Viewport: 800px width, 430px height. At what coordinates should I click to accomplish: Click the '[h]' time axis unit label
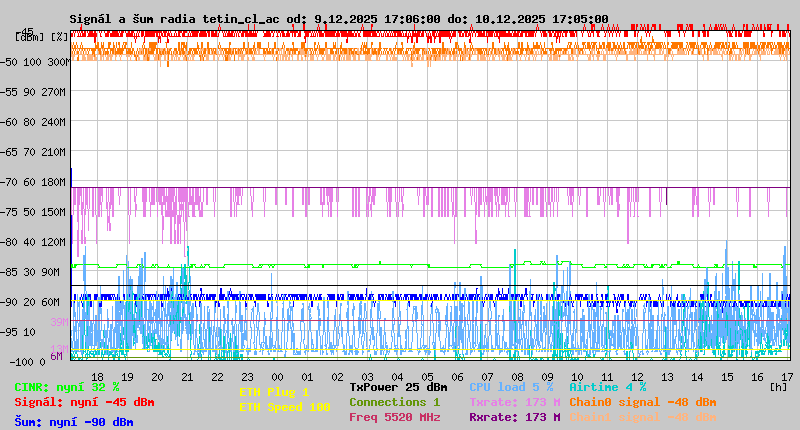click(778, 387)
